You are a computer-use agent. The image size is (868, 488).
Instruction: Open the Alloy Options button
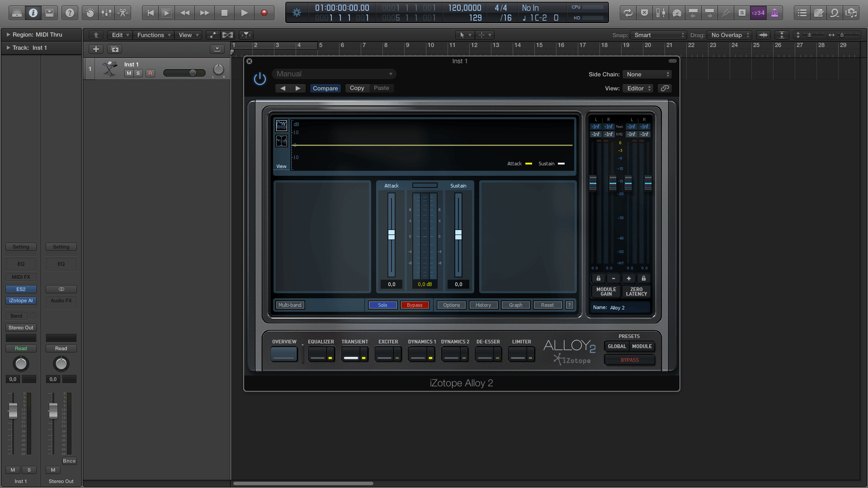(452, 305)
